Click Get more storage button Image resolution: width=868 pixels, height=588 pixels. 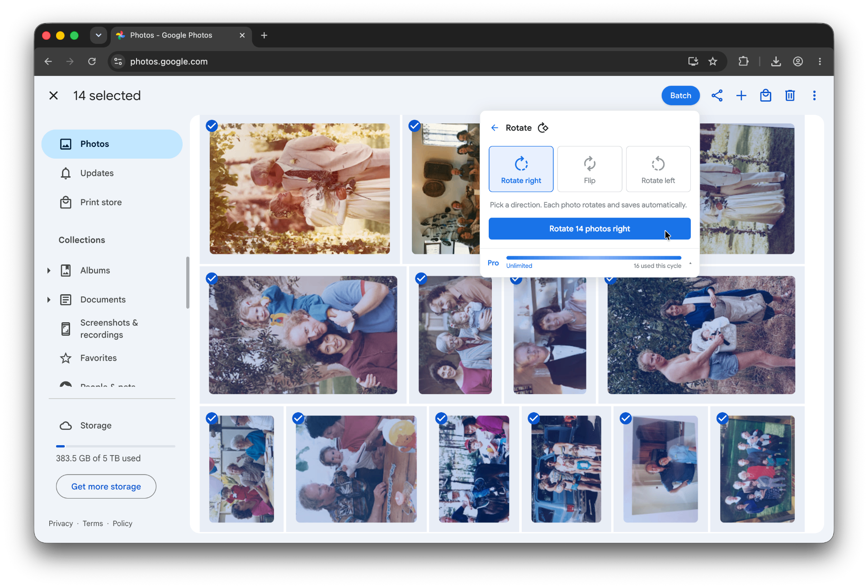(106, 487)
